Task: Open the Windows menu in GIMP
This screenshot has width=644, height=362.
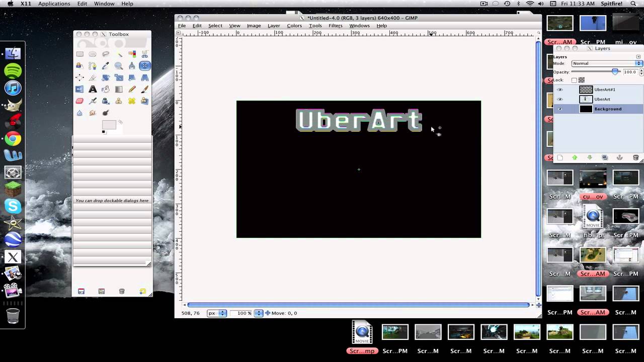Action: 359,26
